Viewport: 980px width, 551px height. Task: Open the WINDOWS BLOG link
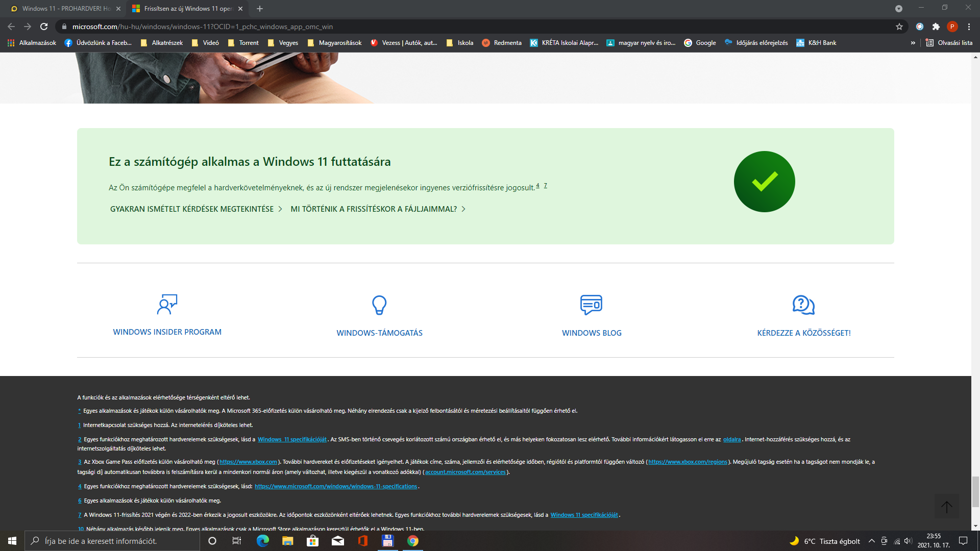coord(592,333)
